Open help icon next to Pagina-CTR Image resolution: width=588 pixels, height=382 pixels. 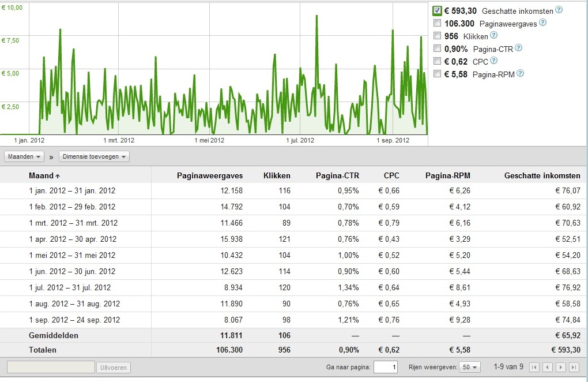(x=519, y=48)
